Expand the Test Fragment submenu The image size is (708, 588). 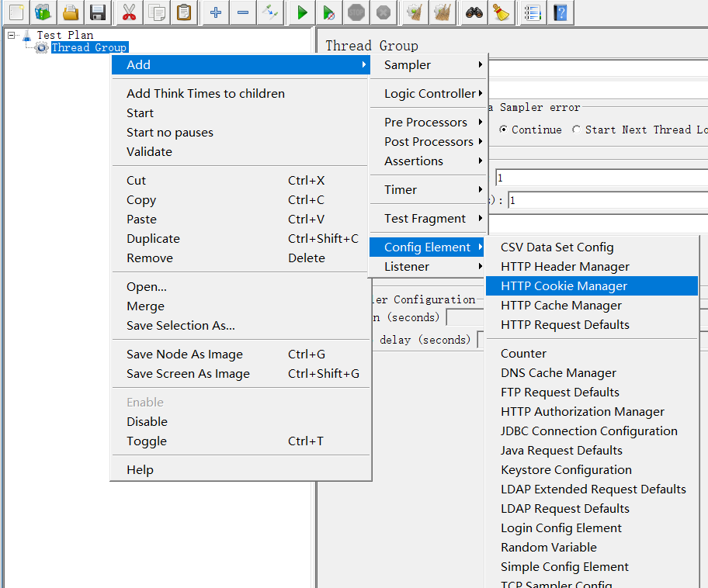pos(427,219)
